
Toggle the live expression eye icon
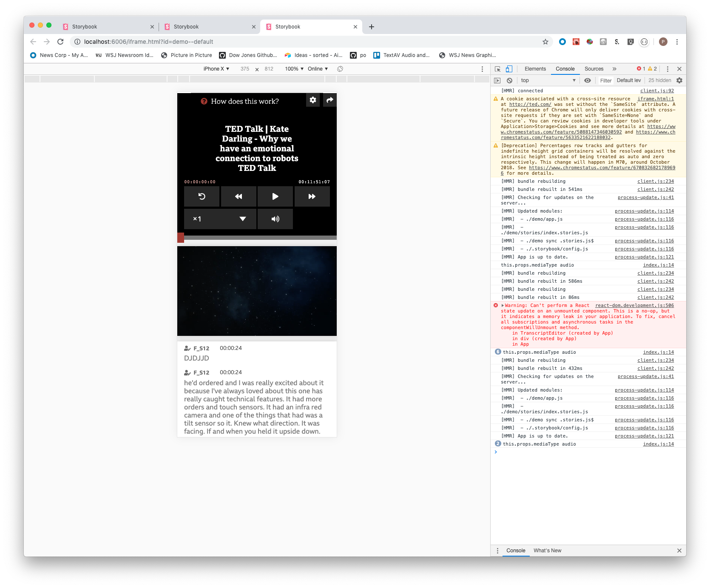(588, 80)
